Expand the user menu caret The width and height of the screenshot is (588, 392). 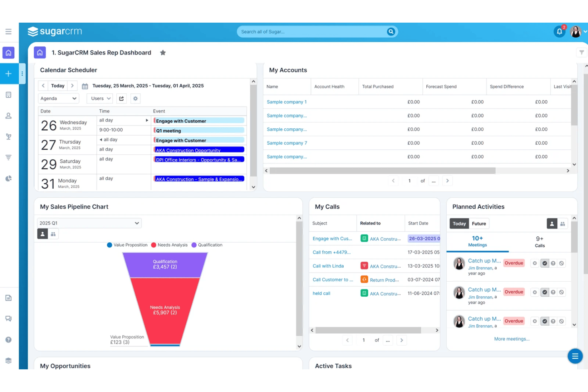(585, 32)
